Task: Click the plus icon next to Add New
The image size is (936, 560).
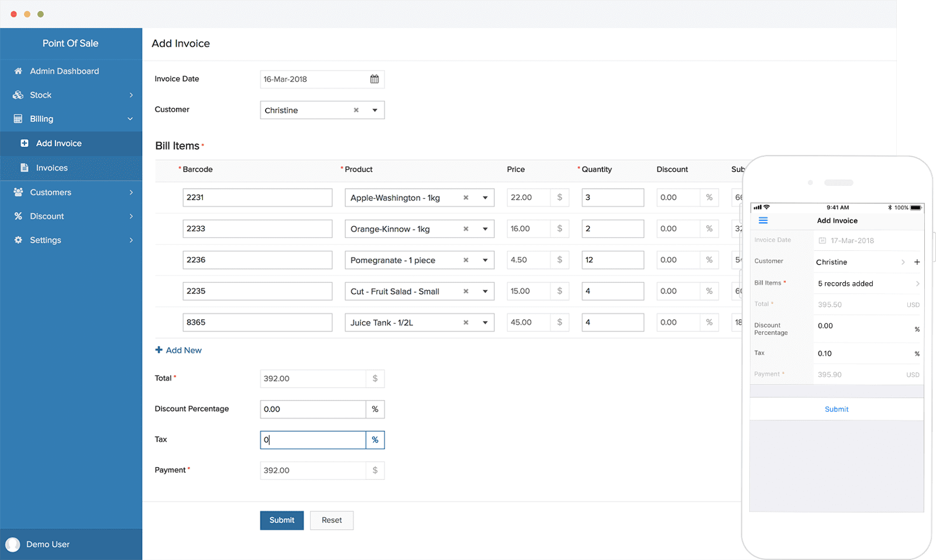Action: pyautogui.click(x=159, y=350)
